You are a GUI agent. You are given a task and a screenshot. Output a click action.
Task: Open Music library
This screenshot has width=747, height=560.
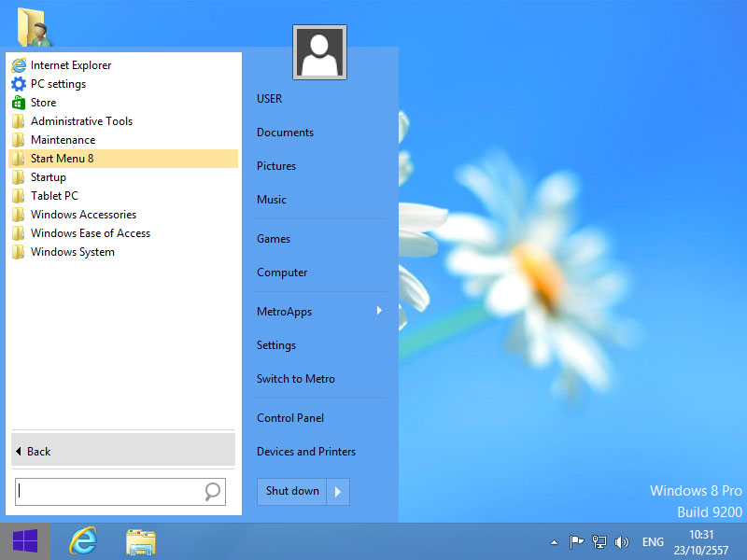click(272, 200)
